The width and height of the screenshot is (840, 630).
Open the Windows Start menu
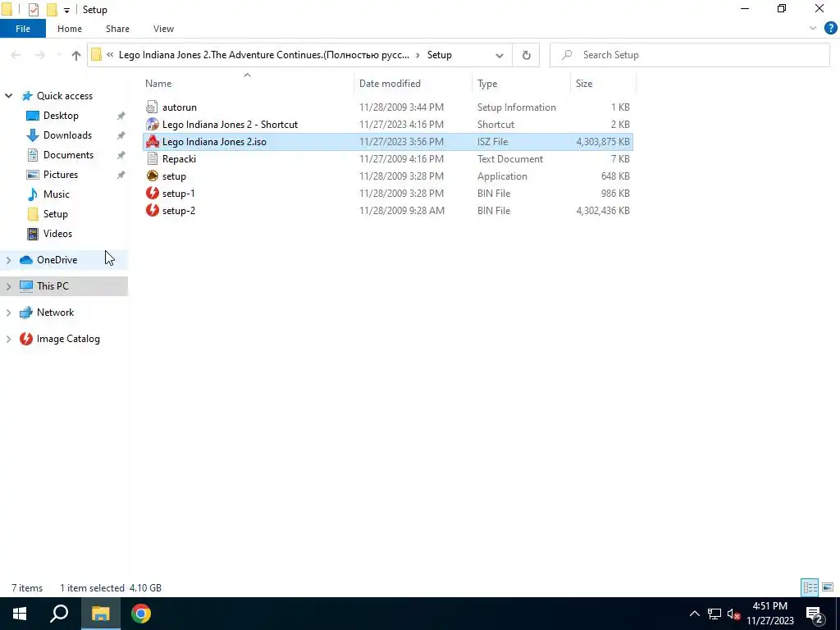pos(20,614)
